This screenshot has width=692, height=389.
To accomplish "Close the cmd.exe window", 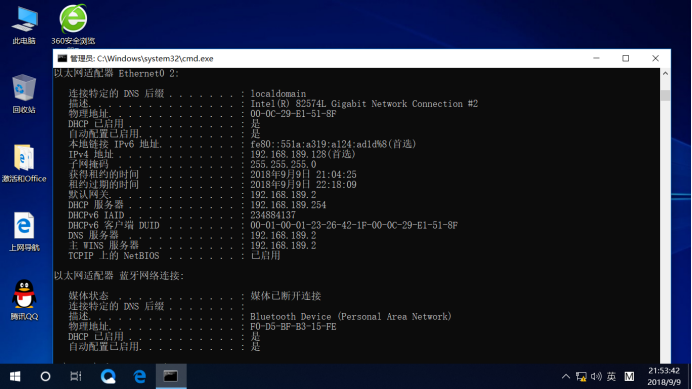I will tap(655, 58).
